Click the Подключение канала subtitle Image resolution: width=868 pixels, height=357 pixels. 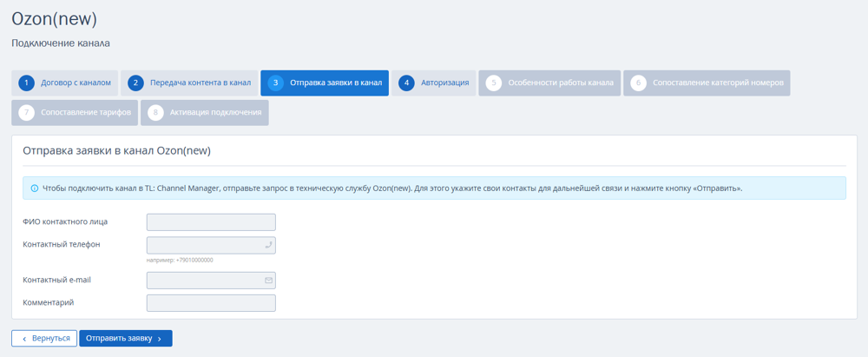click(61, 43)
